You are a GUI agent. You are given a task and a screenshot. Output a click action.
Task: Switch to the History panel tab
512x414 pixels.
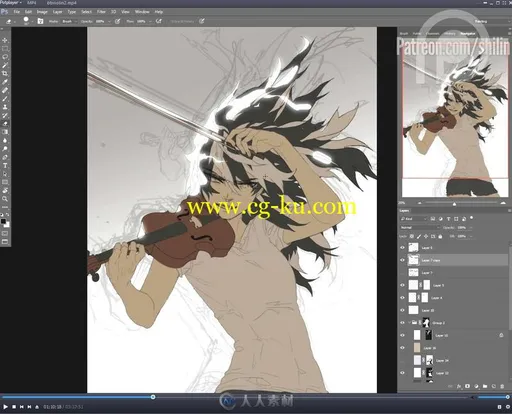pyautogui.click(x=449, y=34)
